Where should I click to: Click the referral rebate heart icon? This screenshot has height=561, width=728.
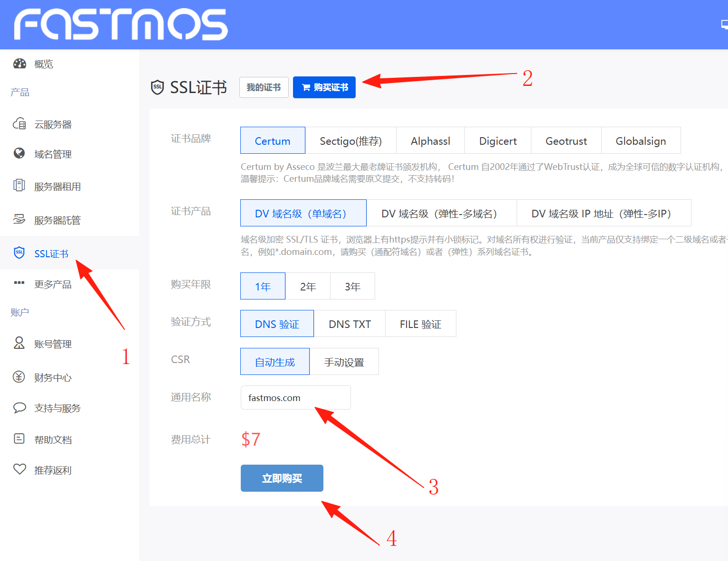click(19, 469)
